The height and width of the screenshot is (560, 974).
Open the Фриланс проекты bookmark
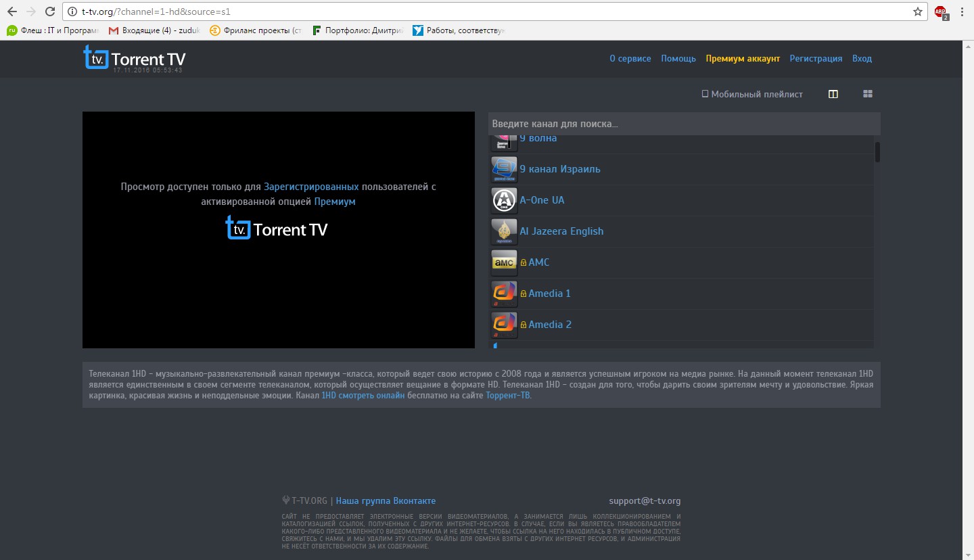tap(256, 30)
